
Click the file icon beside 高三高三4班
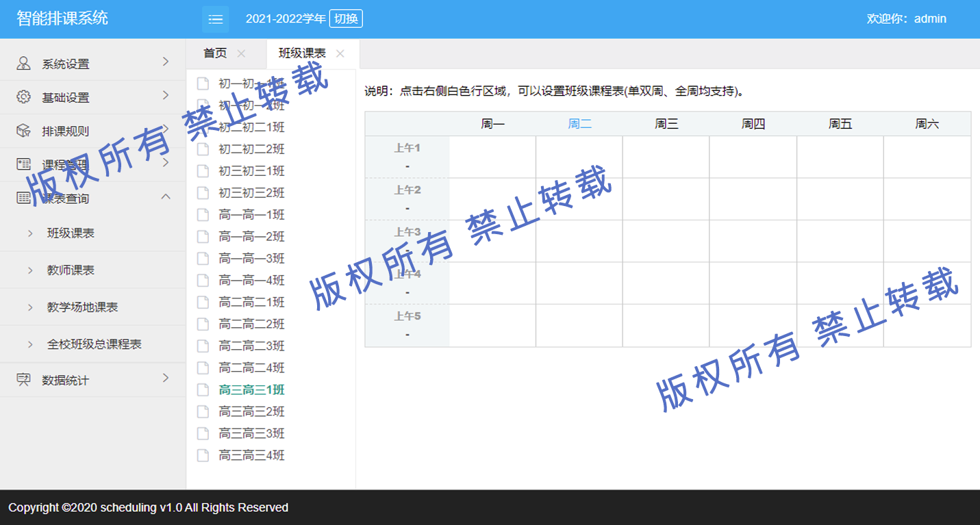click(x=203, y=455)
